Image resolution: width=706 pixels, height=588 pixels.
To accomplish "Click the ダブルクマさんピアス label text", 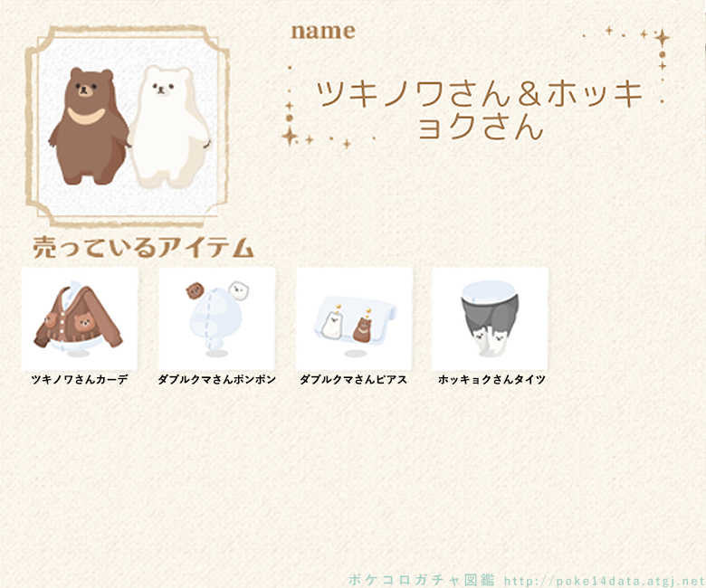I will [353, 379].
